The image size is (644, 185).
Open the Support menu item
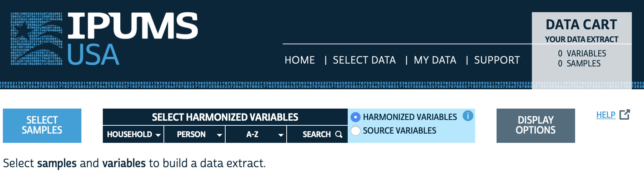tap(497, 60)
